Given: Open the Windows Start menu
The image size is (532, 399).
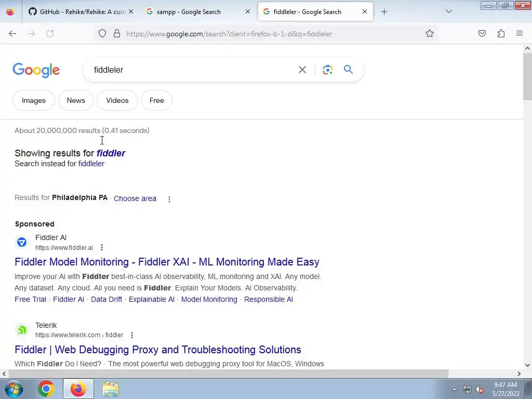Looking at the screenshot, I should click(14, 389).
